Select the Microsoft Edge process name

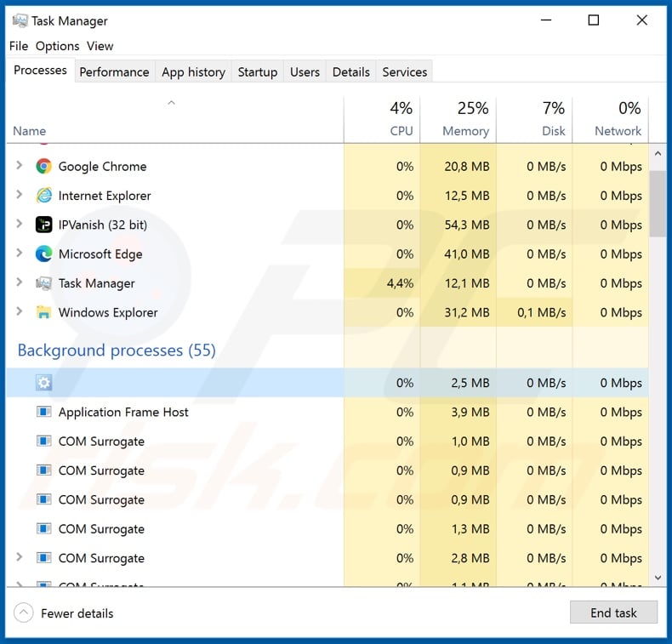[100, 254]
